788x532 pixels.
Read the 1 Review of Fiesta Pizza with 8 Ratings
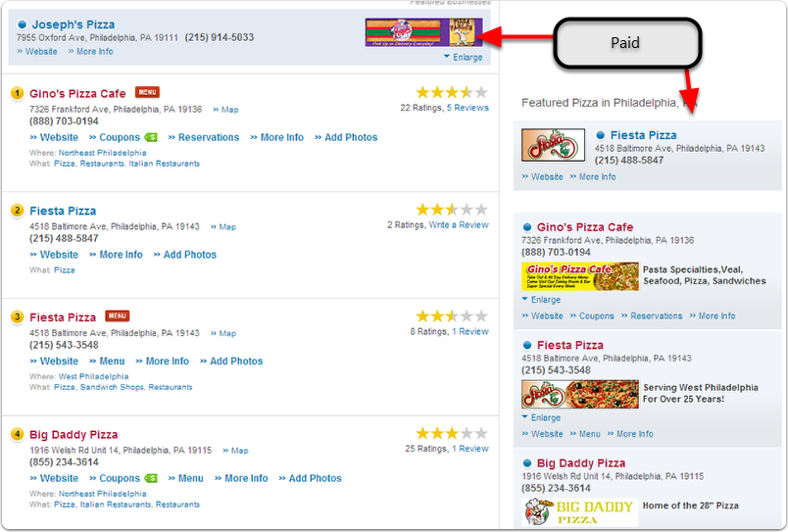470,331
